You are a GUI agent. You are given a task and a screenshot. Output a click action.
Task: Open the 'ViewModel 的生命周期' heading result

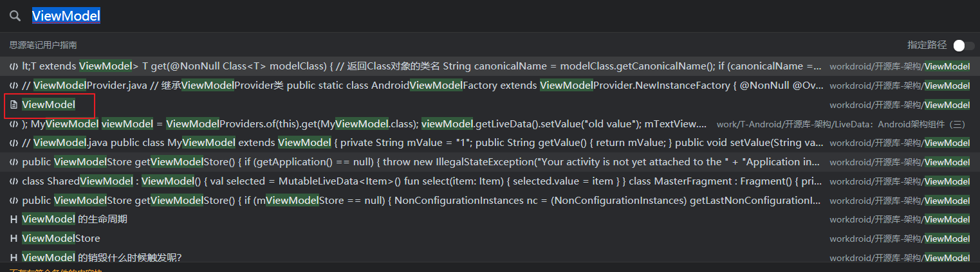pyautogui.click(x=75, y=220)
